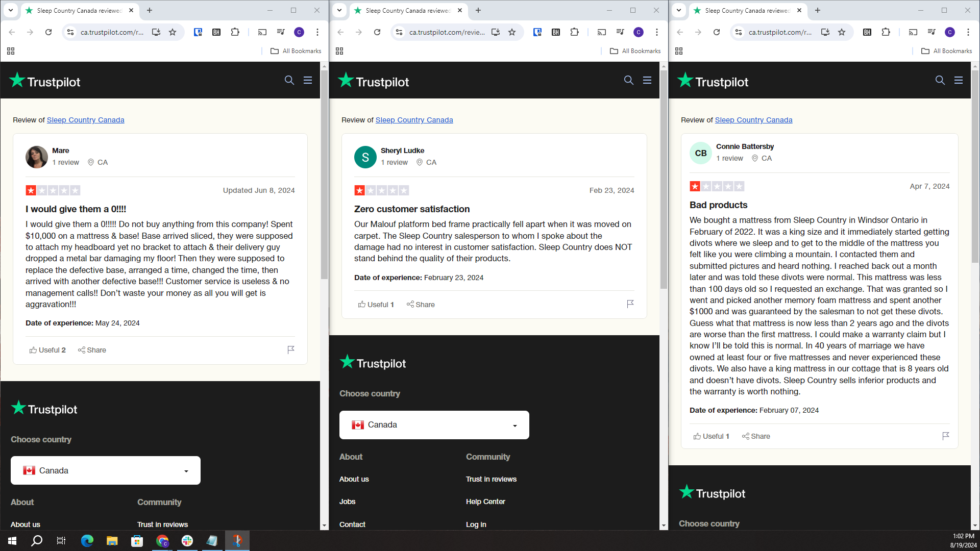Expand the Canada country dropdown in the middle window
This screenshot has width=980, height=551.
[434, 425]
